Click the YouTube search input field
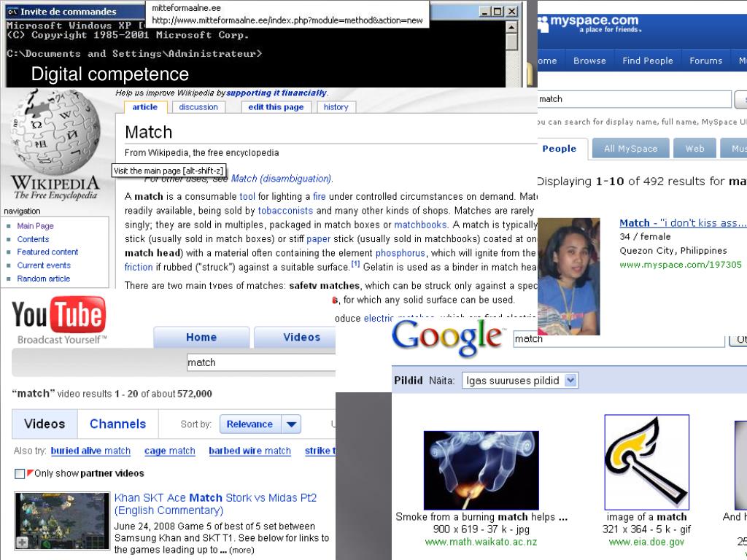Viewport: 747px width, 560px height. (x=259, y=362)
